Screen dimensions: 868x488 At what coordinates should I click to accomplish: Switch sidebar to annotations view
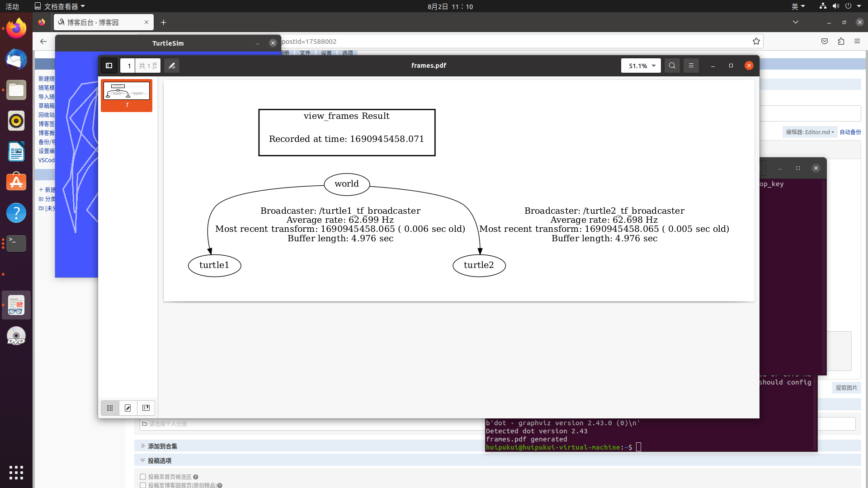(x=128, y=408)
